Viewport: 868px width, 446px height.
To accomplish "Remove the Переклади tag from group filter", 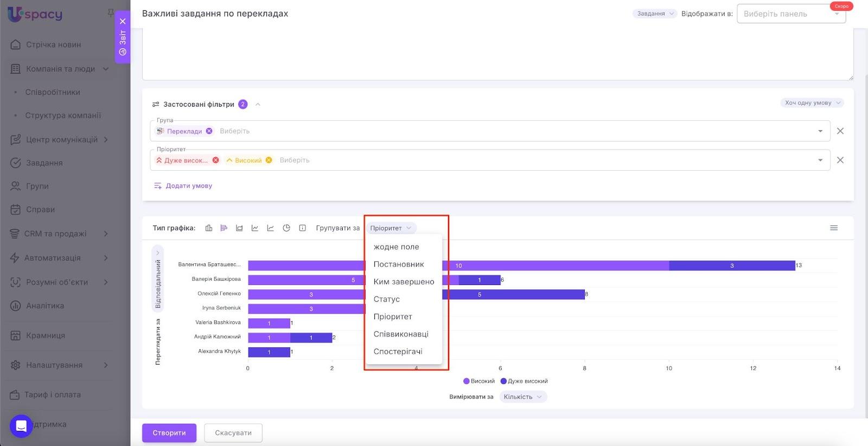I will 209,131.
